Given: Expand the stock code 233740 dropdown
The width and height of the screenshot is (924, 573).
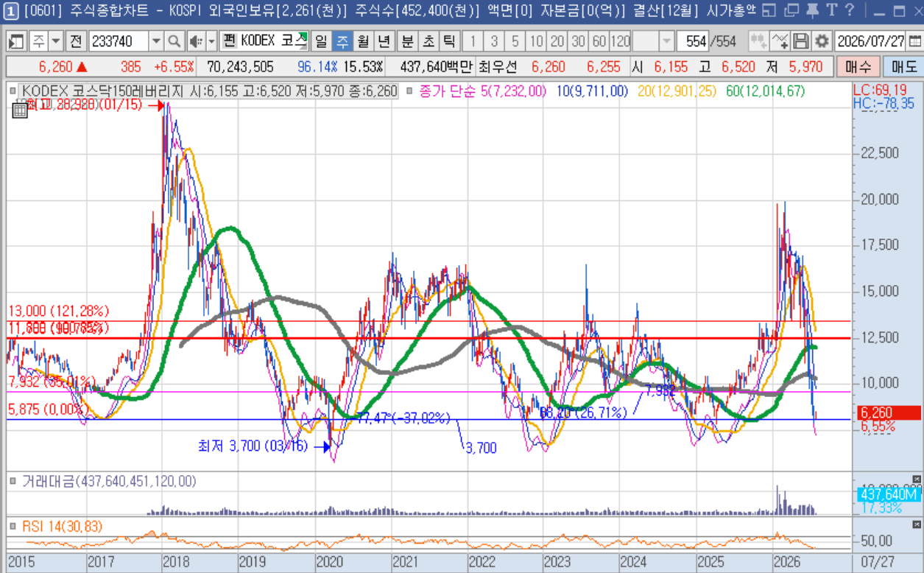Looking at the screenshot, I should [x=156, y=41].
